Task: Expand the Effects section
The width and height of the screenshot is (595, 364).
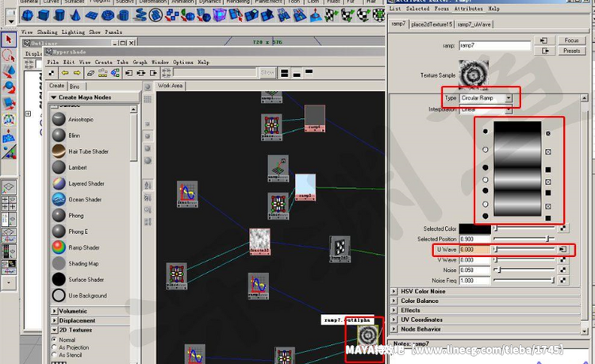Action: pos(393,310)
